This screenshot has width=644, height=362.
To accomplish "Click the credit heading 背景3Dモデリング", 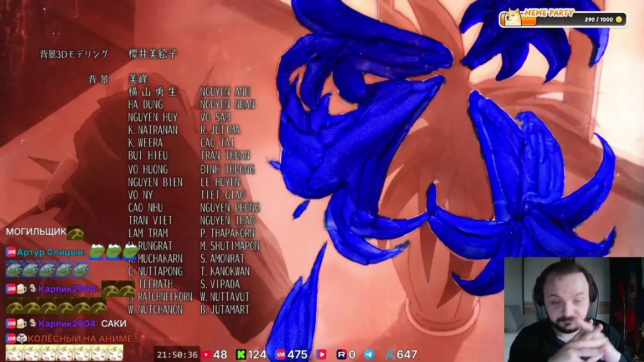I will pos(74,54).
